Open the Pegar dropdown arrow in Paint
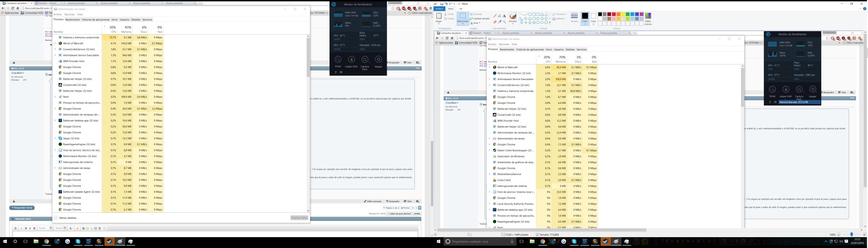The height and width of the screenshot is (248, 868). 439,23
